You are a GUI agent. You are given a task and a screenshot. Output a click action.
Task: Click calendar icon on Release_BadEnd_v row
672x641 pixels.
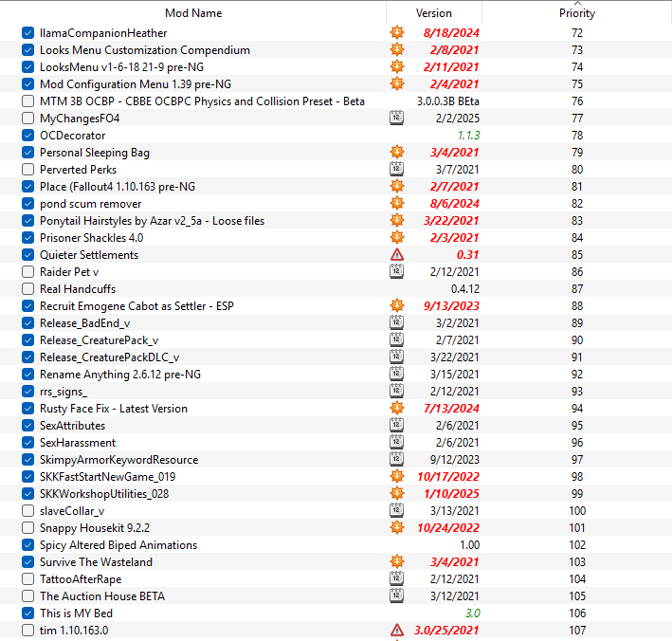tap(396, 322)
